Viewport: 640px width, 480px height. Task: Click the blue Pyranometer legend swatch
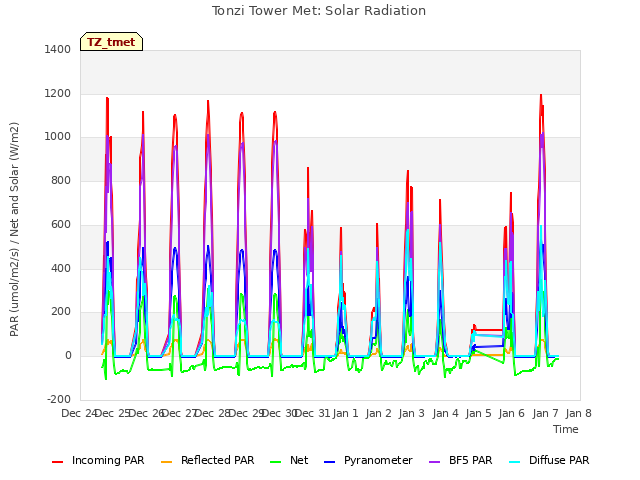(x=329, y=462)
